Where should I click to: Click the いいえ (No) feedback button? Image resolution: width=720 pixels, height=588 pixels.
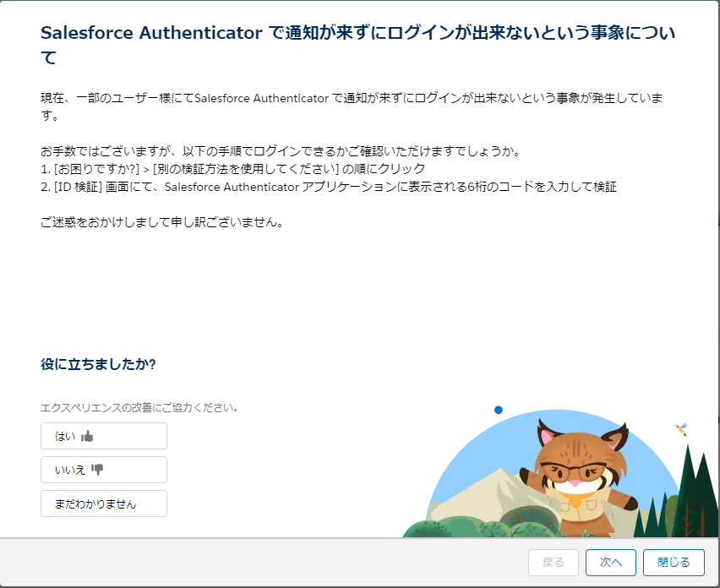tap(104, 470)
